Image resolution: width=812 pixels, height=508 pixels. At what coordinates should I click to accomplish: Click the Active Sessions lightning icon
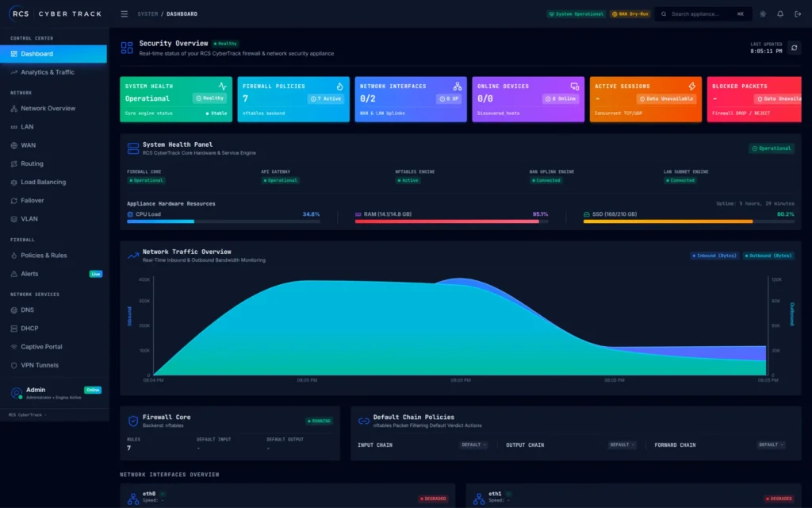pos(691,86)
